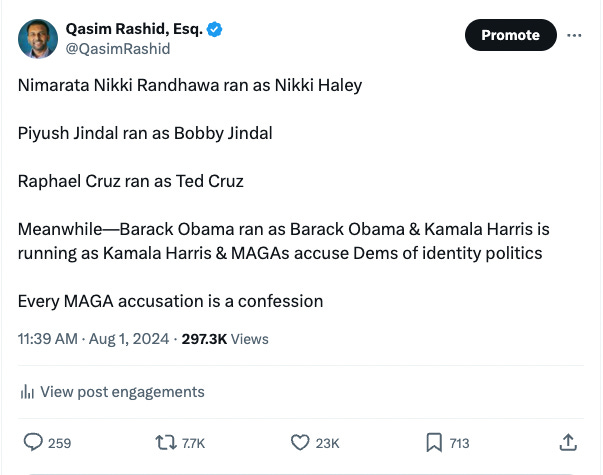The image size is (603, 475).
Task: Visit the @QasimRashid handle link
Action: [117, 48]
